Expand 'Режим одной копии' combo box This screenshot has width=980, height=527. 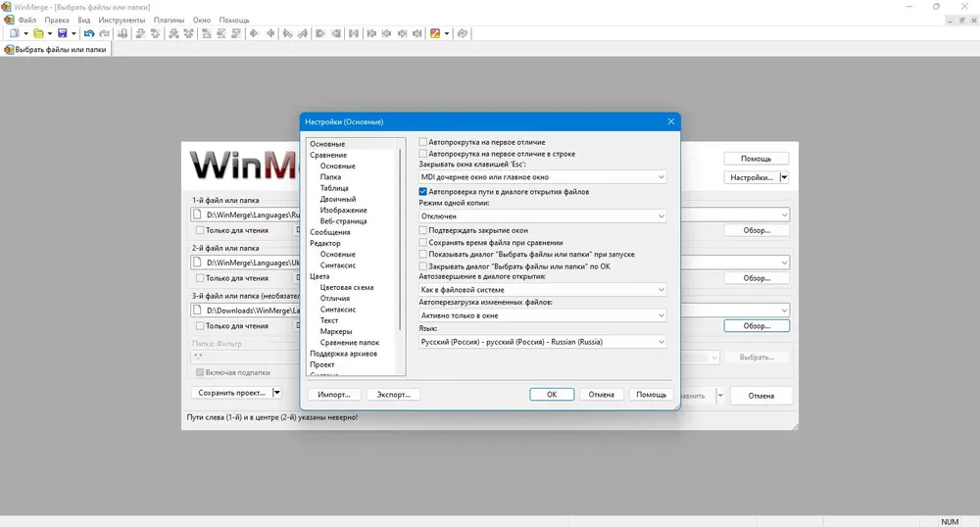pos(542,216)
